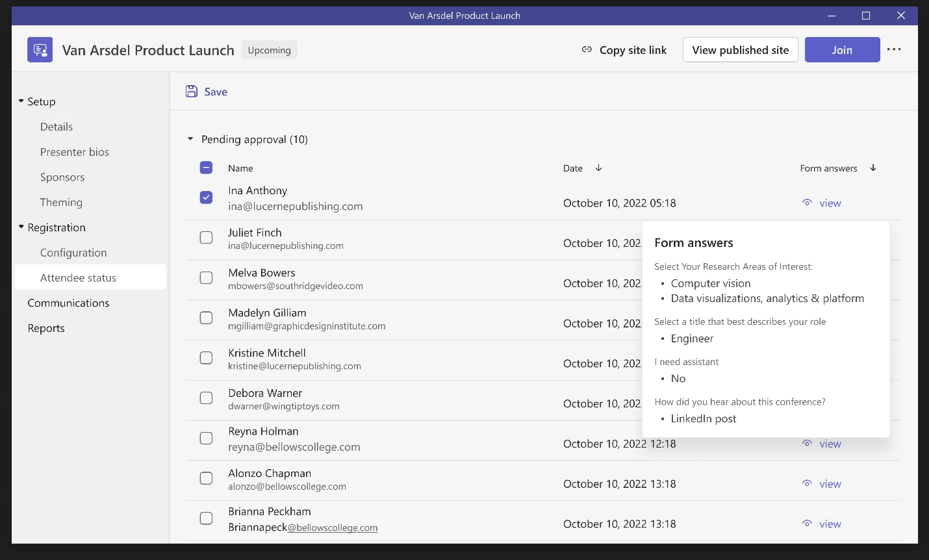The width and height of the screenshot is (929, 560).
Task: Open more options with the ellipsis icon
Action: coord(895,49)
